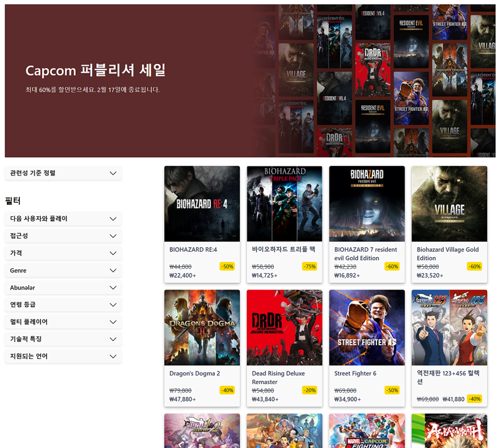Click Biohazard Village Gold Edition title
This screenshot has width=501, height=448.
(448, 254)
